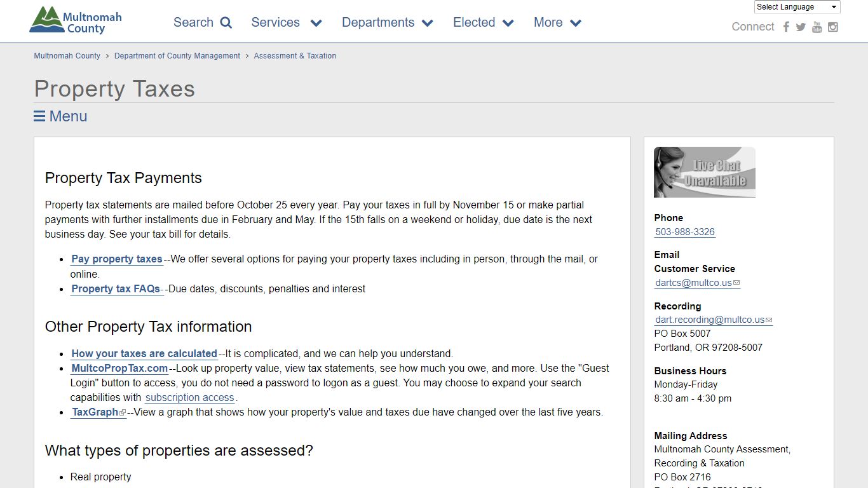Click the Menu label under Property Taxes
This screenshot has height=488, width=868.
click(68, 116)
